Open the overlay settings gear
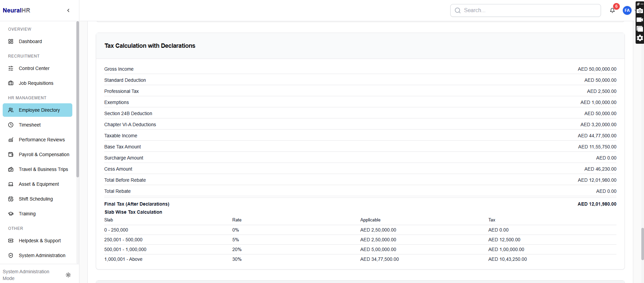 pos(640,38)
